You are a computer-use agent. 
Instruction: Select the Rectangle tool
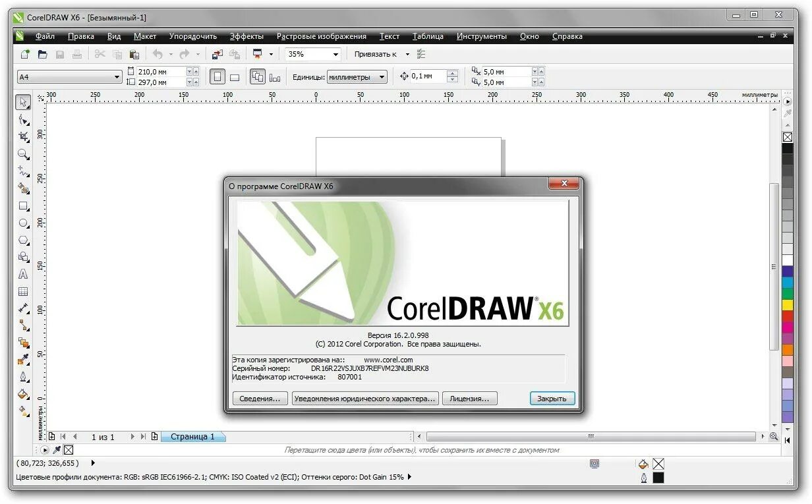coord(24,206)
